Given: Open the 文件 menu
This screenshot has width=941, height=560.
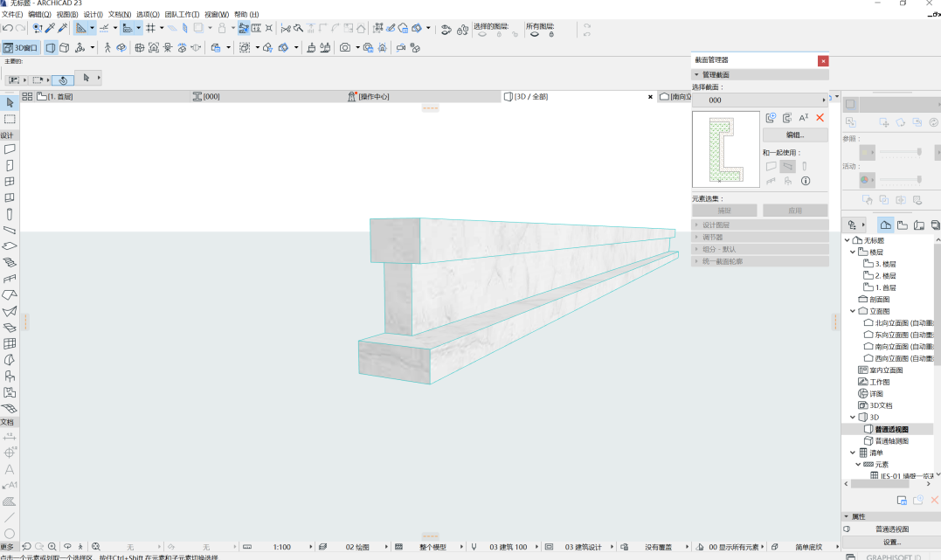Looking at the screenshot, I should click(12, 14).
